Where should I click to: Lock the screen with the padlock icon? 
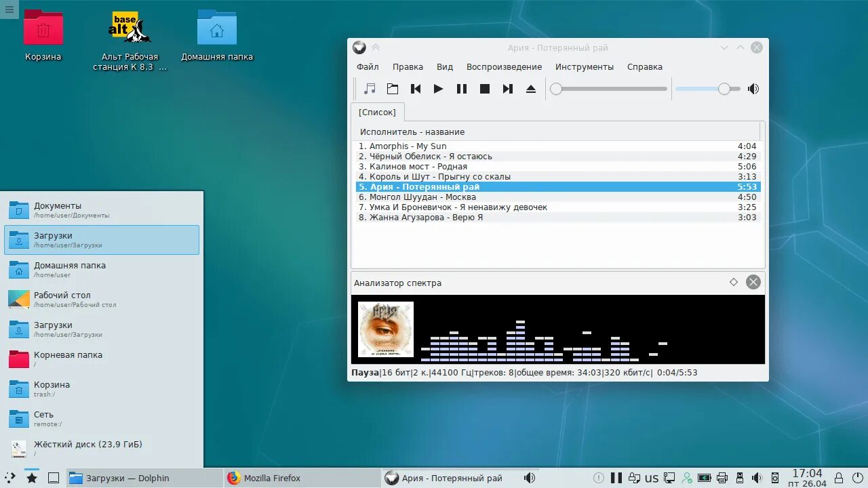click(x=839, y=478)
